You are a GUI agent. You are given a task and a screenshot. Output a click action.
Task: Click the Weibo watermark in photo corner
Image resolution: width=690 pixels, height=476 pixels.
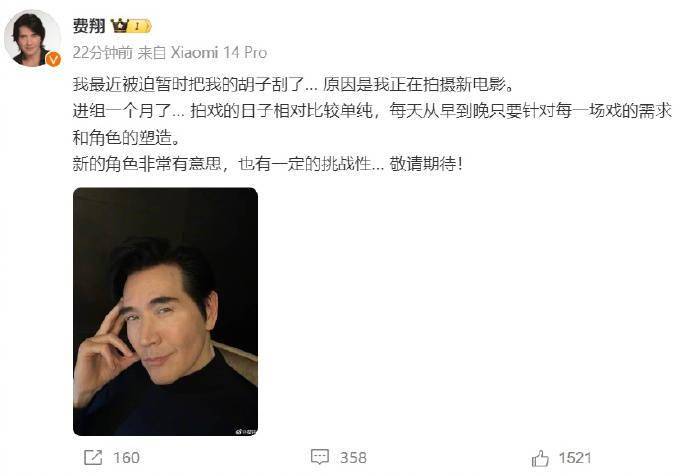point(246,432)
